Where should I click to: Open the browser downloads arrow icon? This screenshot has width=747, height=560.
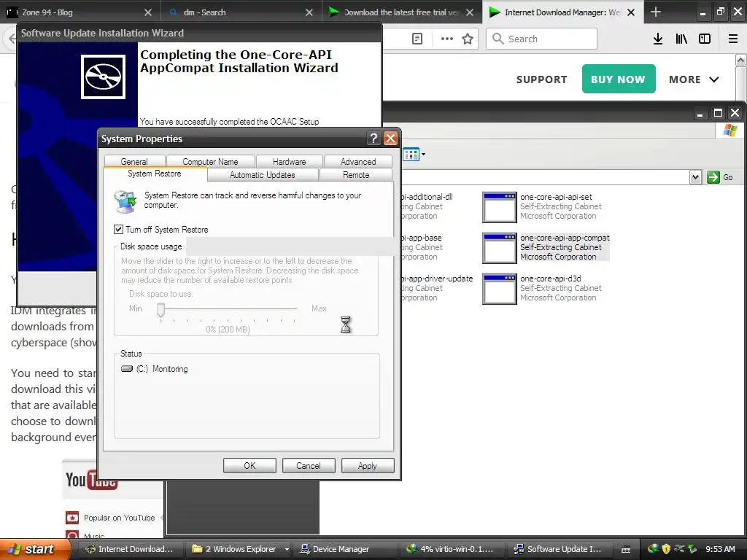pyautogui.click(x=658, y=39)
